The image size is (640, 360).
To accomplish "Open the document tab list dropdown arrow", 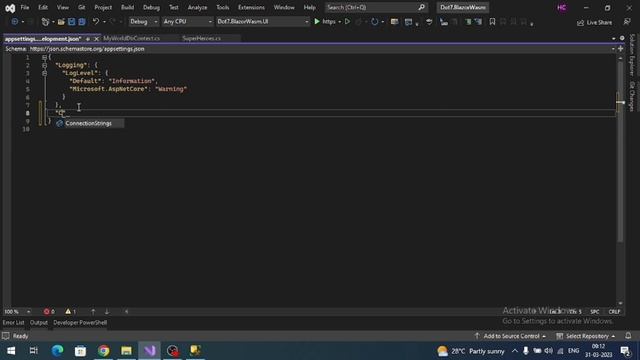I will click(613, 38).
